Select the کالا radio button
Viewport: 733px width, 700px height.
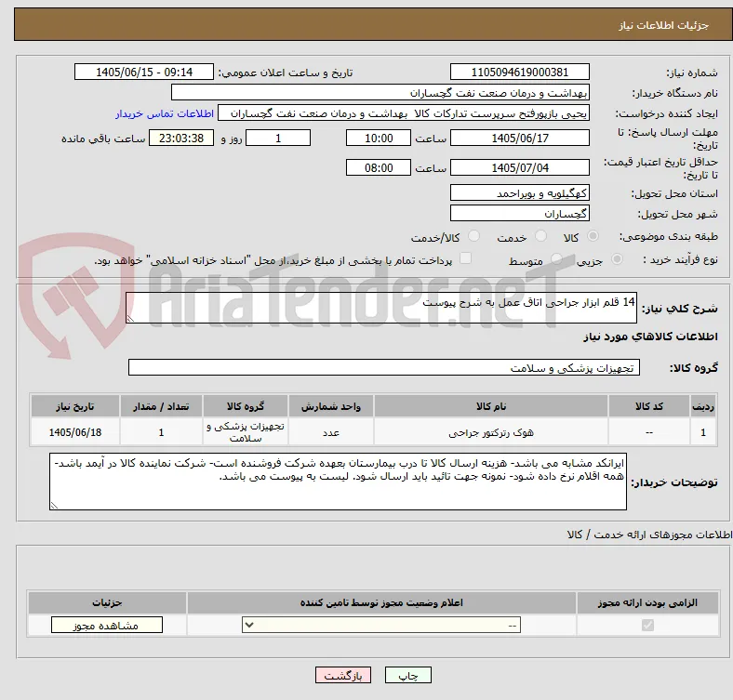pos(593,236)
